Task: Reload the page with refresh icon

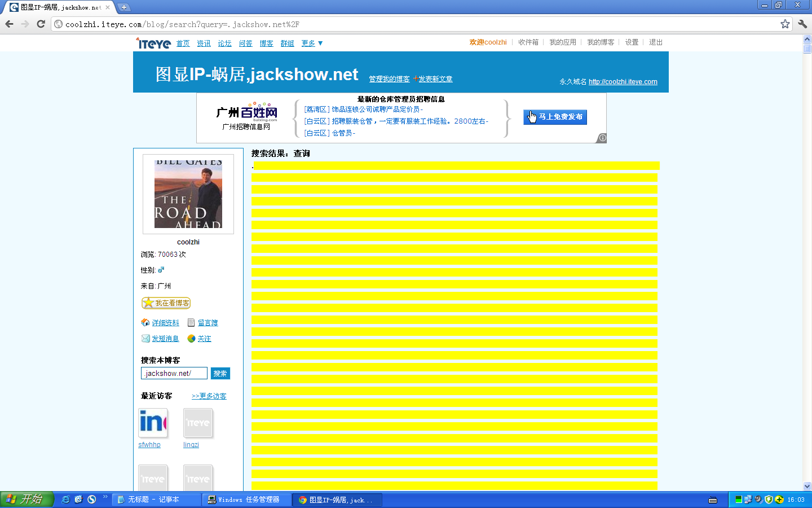Action: coord(41,24)
